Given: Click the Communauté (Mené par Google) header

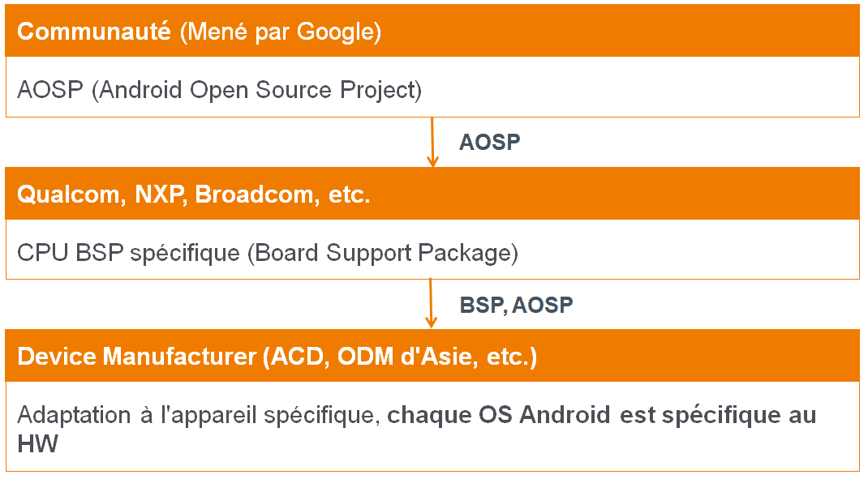Looking at the screenshot, I should [432, 31].
